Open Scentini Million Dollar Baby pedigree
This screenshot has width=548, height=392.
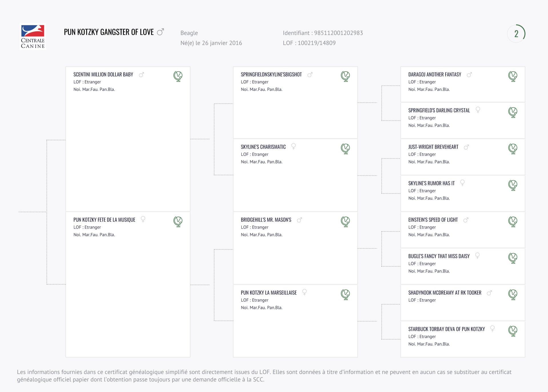pos(103,74)
